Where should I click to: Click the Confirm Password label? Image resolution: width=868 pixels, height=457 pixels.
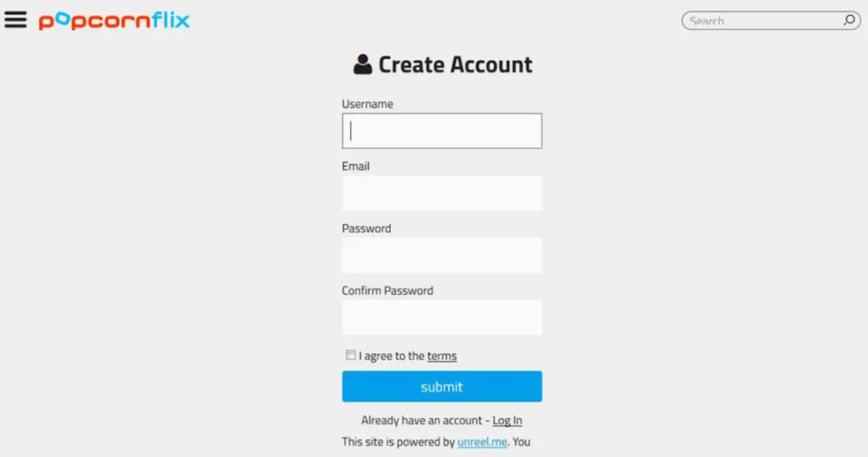[x=387, y=291]
